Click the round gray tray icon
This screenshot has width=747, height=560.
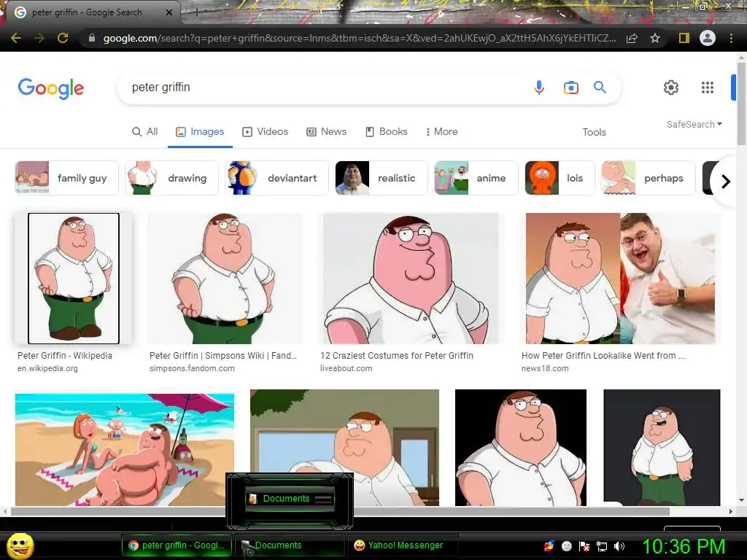point(566,546)
